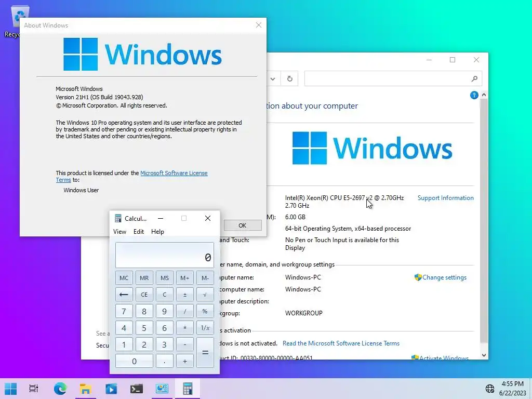Click the calculator display field
532x399 pixels.
pos(165,255)
